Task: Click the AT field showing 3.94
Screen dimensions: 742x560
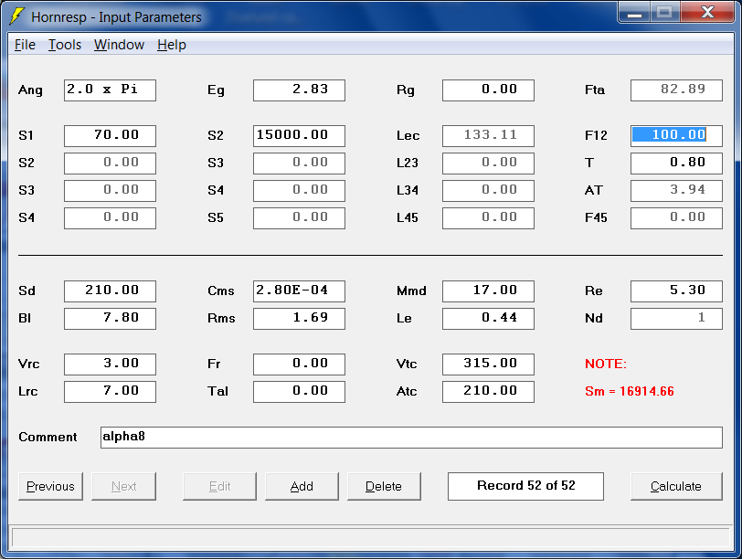Action: (677, 191)
